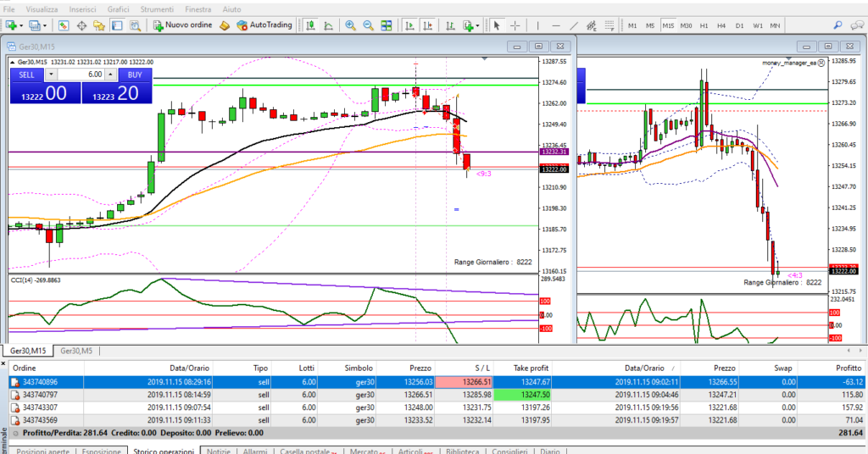
Task: Open the Strategy Tester icon
Action: click(x=135, y=25)
